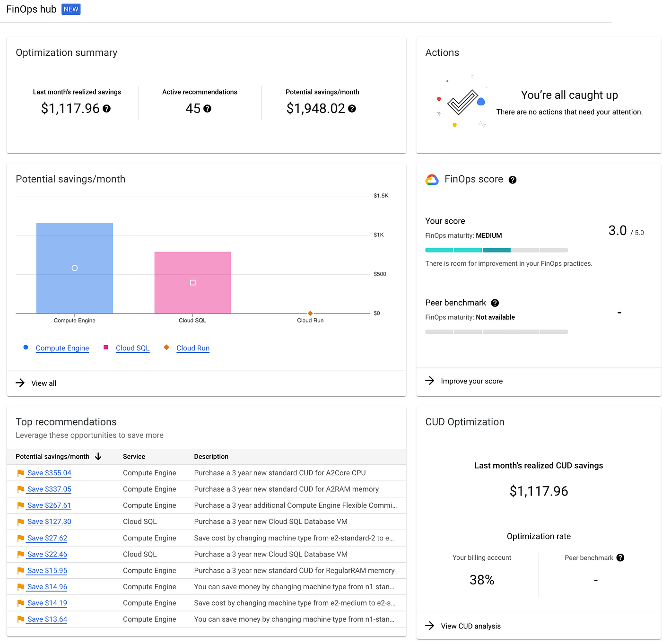Open the Compute Engine legend link
The image size is (662, 644).
62,348
